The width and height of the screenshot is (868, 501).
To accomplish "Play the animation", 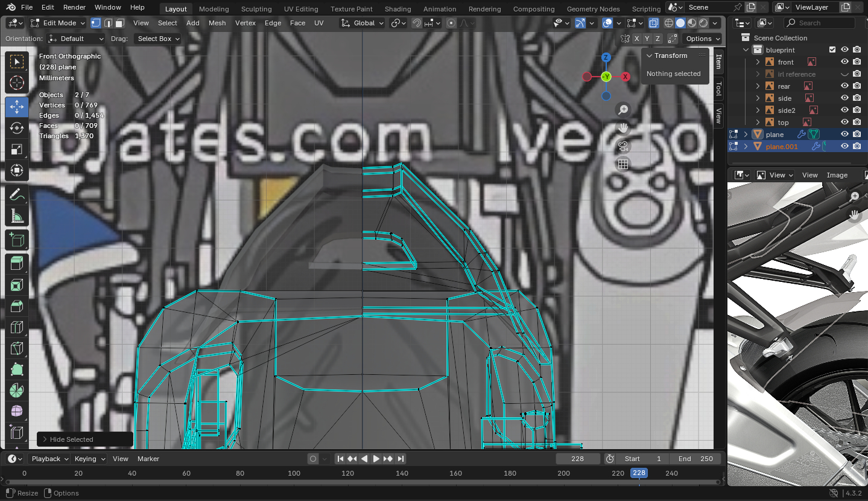I will pyautogui.click(x=376, y=459).
